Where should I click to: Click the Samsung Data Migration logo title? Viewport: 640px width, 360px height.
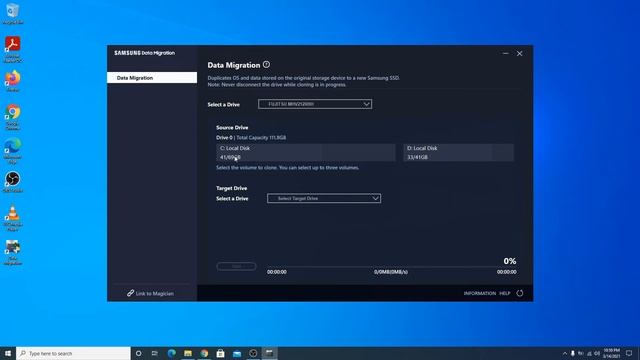[x=144, y=53]
